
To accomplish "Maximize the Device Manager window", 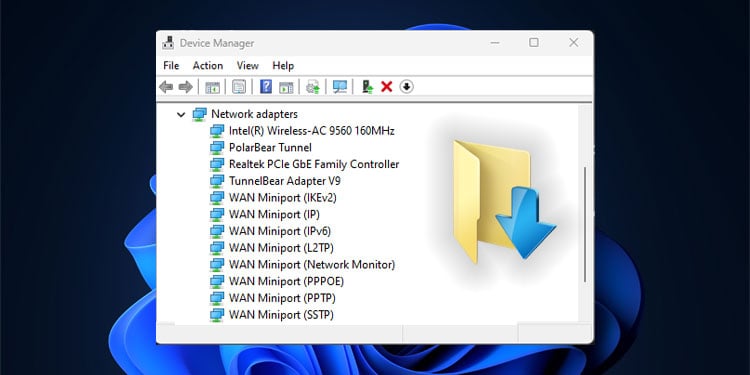I will [x=534, y=43].
